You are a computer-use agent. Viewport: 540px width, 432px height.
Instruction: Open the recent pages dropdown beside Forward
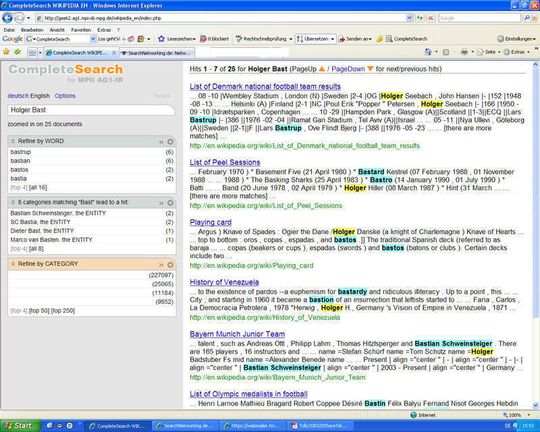(29, 18)
